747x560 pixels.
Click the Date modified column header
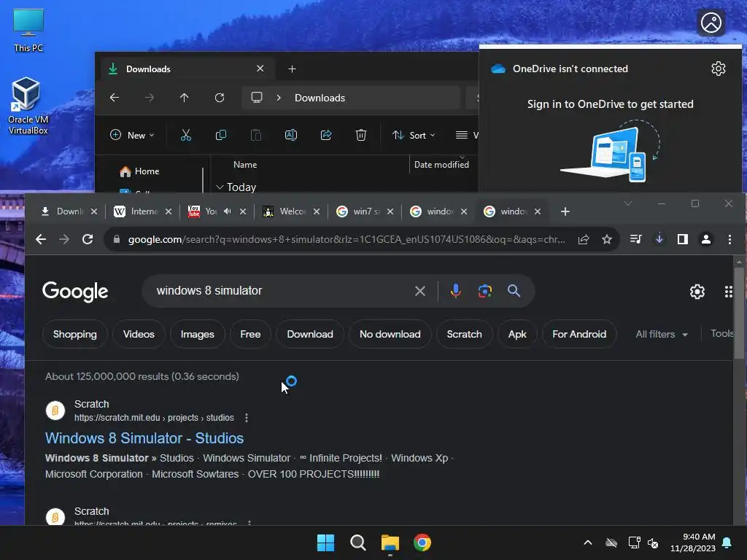pyautogui.click(x=441, y=165)
